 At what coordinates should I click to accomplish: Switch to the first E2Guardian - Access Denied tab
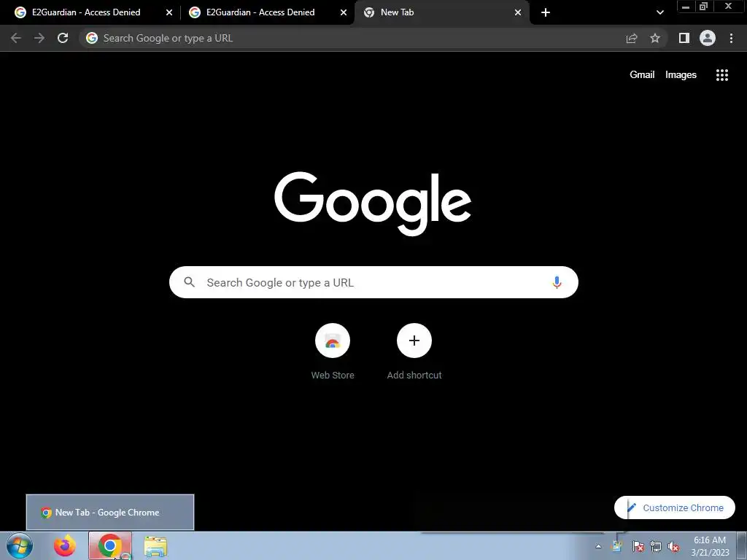86,12
